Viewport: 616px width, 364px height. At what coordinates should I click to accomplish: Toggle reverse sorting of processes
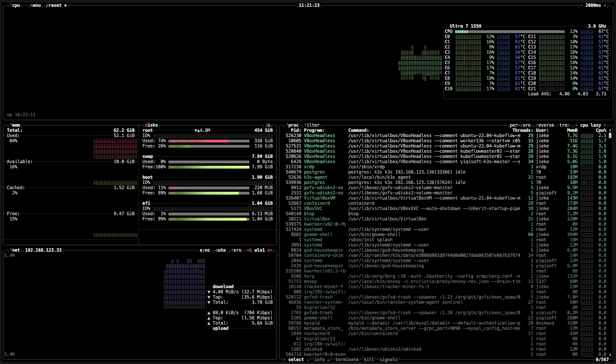coord(545,125)
